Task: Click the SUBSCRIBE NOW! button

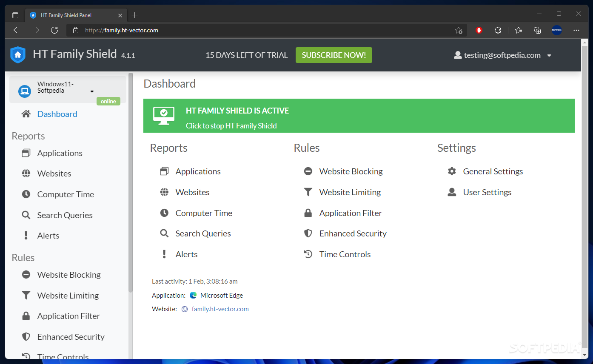Action: click(x=334, y=55)
